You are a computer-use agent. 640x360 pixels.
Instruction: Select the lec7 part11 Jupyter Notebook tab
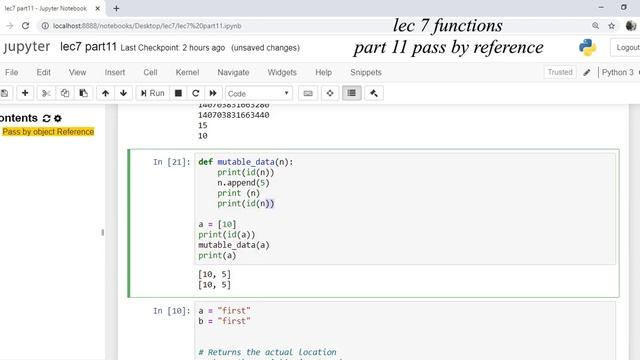[46, 8]
